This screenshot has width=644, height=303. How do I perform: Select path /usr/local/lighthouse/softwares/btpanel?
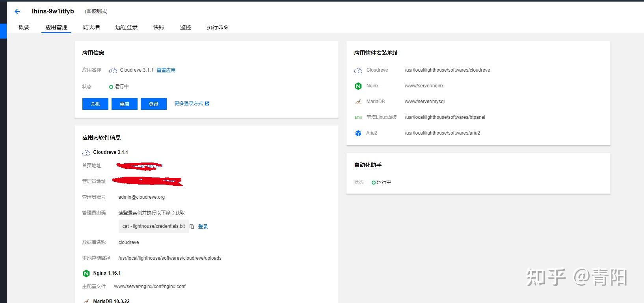(445, 117)
